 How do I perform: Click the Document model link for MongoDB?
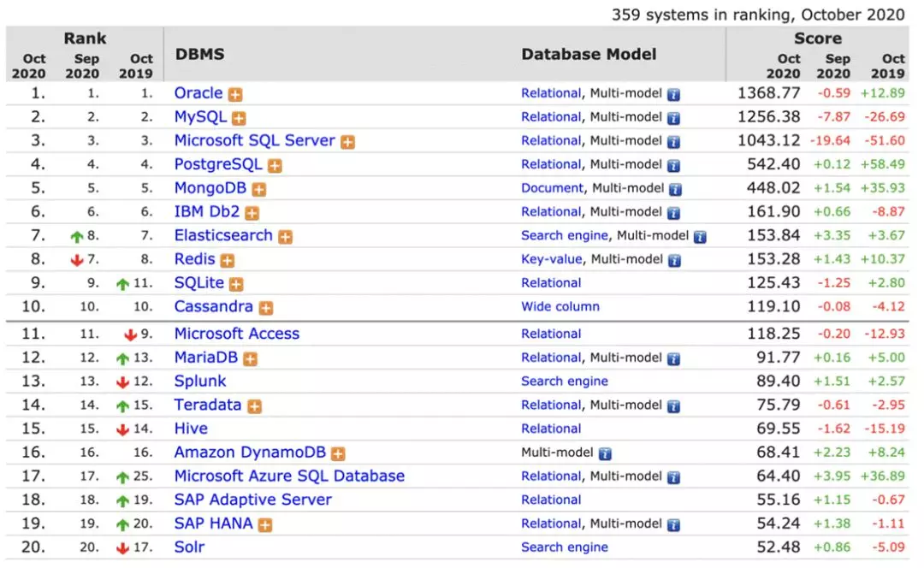click(x=552, y=188)
